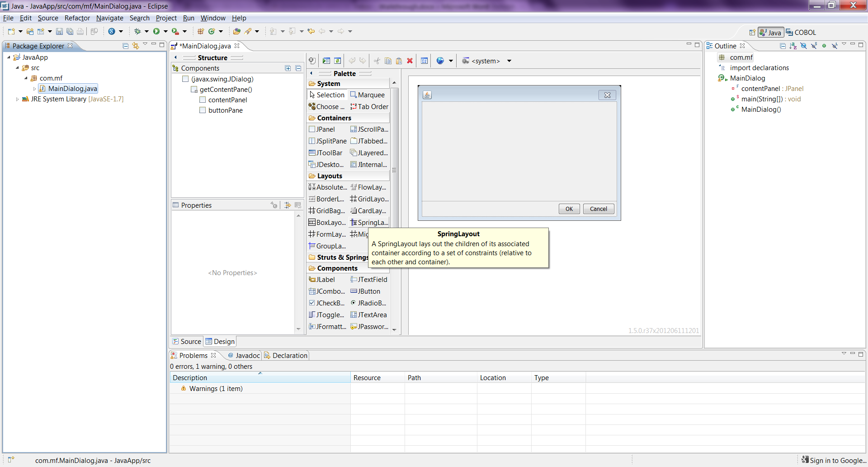Expand the JRE System Library tree node

(17, 99)
